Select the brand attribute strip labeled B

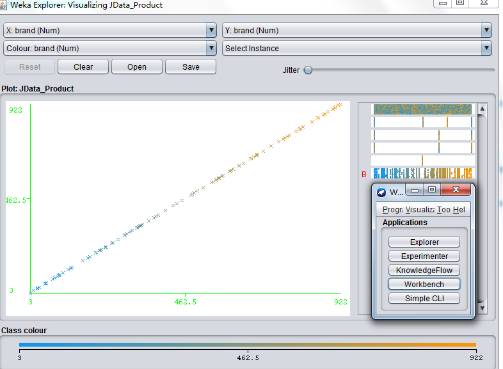423,173
